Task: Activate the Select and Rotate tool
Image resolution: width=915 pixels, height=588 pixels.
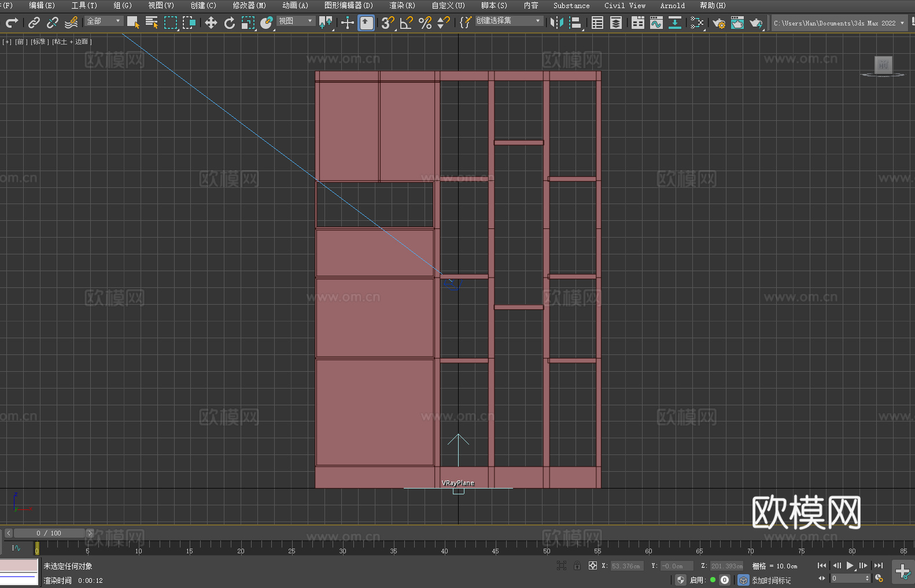Action: (x=230, y=23)
